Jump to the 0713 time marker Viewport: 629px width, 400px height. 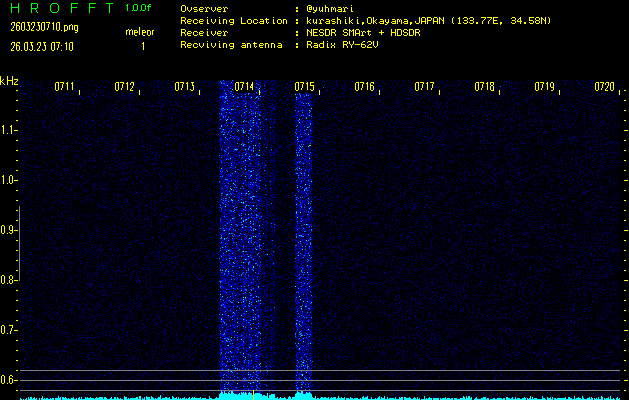point(184,87)
